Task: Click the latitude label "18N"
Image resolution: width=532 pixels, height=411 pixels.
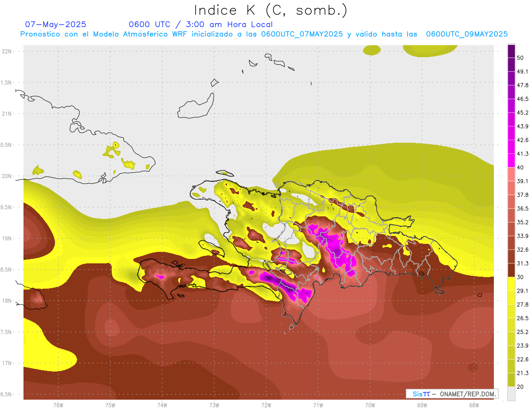Action: coord(7,301)
